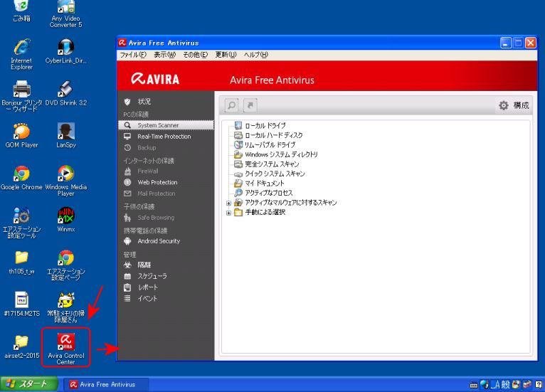Select DVD Shrink 3.2 desktop icon
Image resolution: width=545 pixels, height=392 pixels.
[x=65, y=93]
